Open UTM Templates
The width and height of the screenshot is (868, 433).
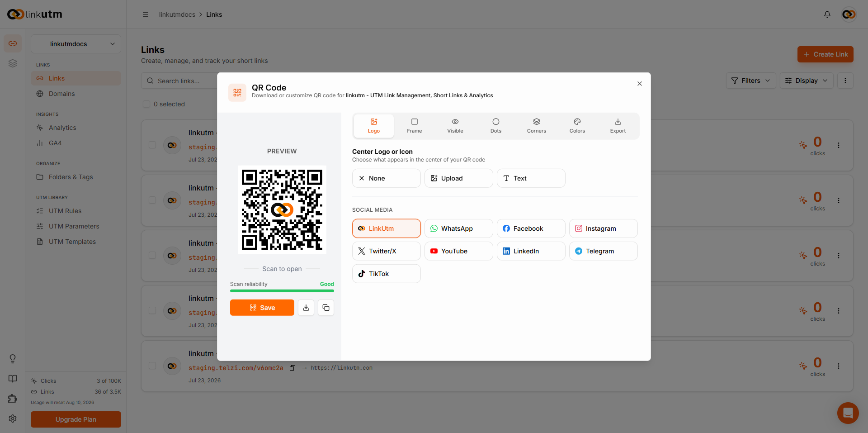point(76,242)
